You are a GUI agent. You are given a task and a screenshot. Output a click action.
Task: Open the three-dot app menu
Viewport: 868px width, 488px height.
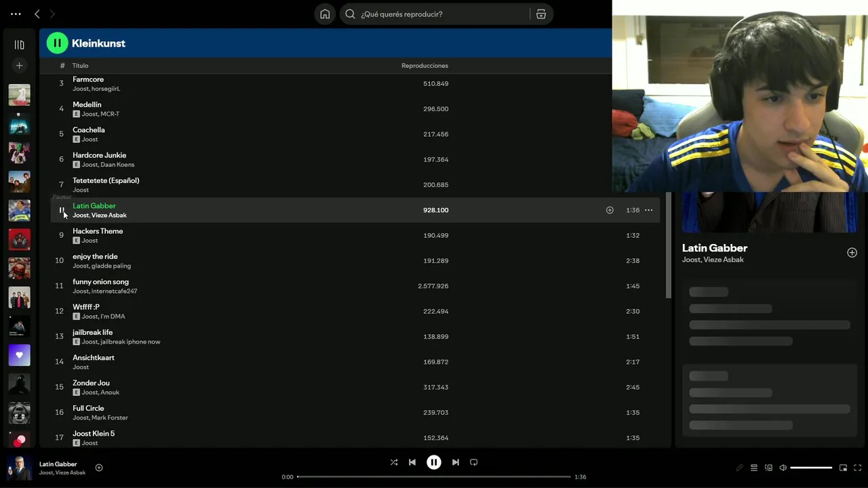tap(16, 14)
